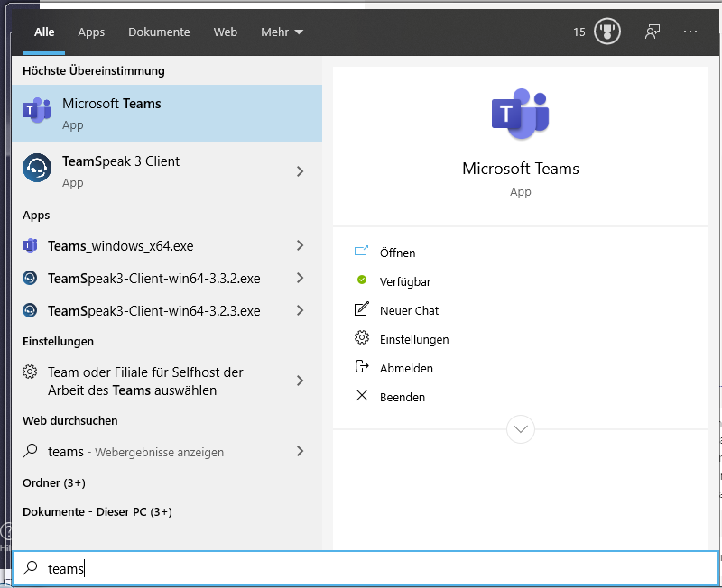The width and height of the screenshot is (722, 588).
Task: Click the TeamSpeak3-Client-win64-3.2.3.exe icon
Action: (30, 310)
